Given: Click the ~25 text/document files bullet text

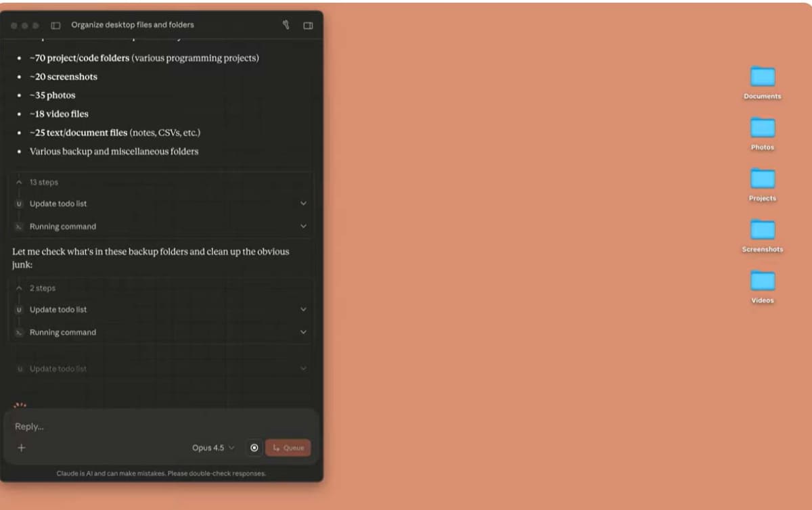Looking at the screenshot, I should pos(115,133).
